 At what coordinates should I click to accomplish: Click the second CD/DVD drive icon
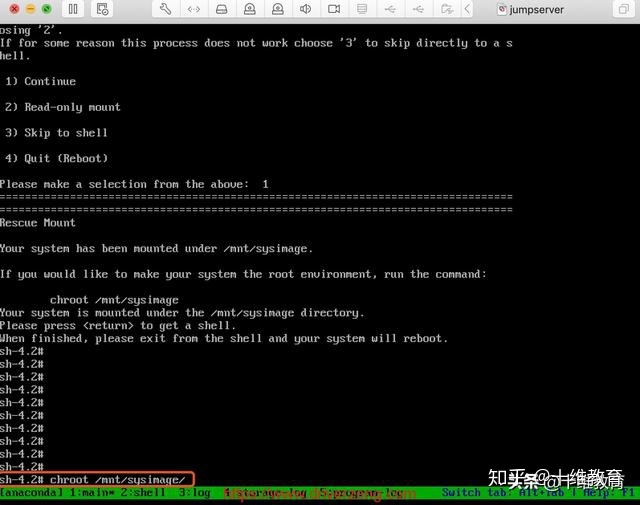click(278, 9)
